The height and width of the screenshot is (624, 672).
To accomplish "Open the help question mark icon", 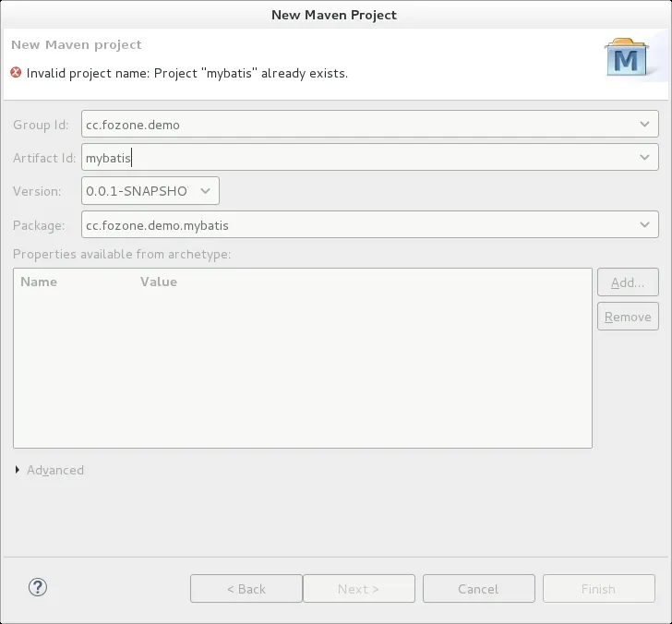I will tap(38, 587).
